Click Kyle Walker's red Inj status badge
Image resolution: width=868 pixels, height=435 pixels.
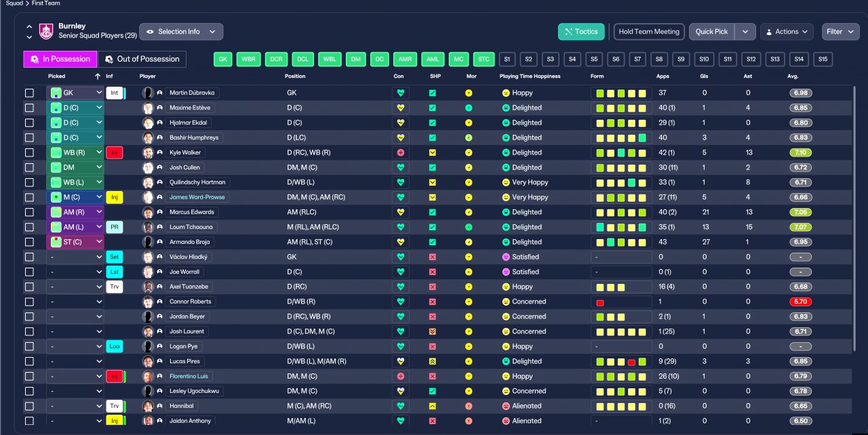click(115, 152)
